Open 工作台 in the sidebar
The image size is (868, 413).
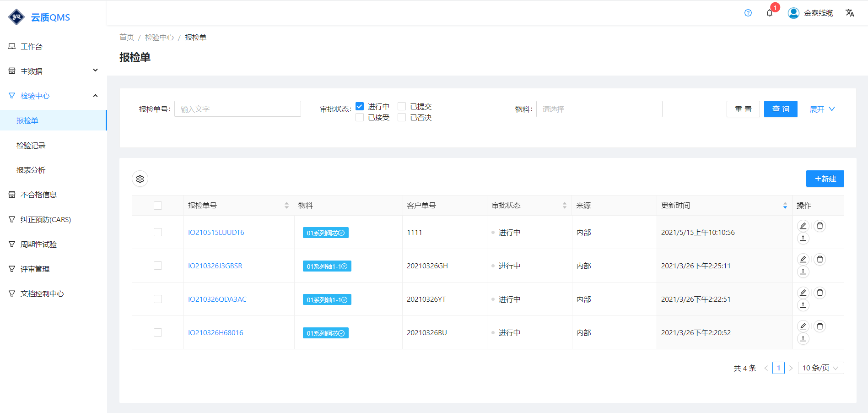point(54,46)
